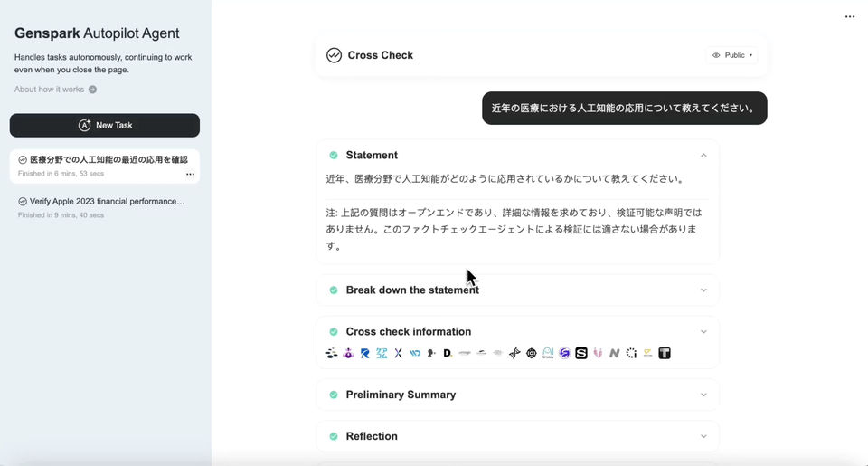Click the green check beside Statement
868x466 pixels.
tap(334, 155)
